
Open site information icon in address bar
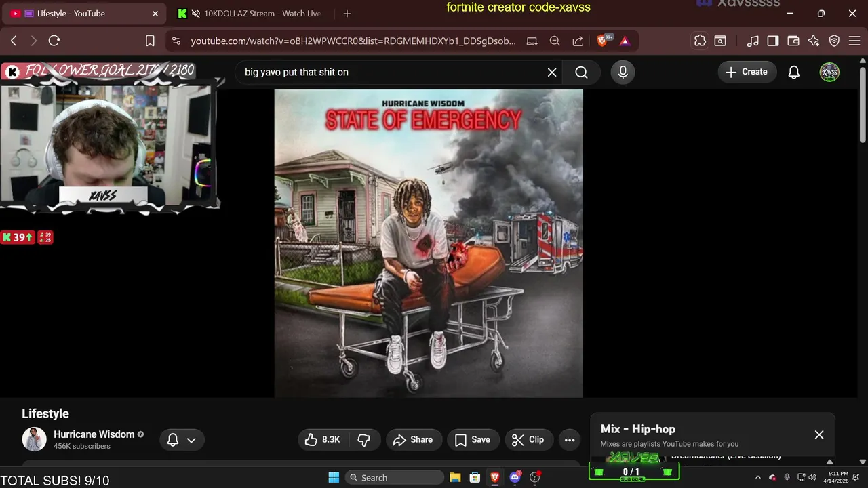tap(176, 41)
